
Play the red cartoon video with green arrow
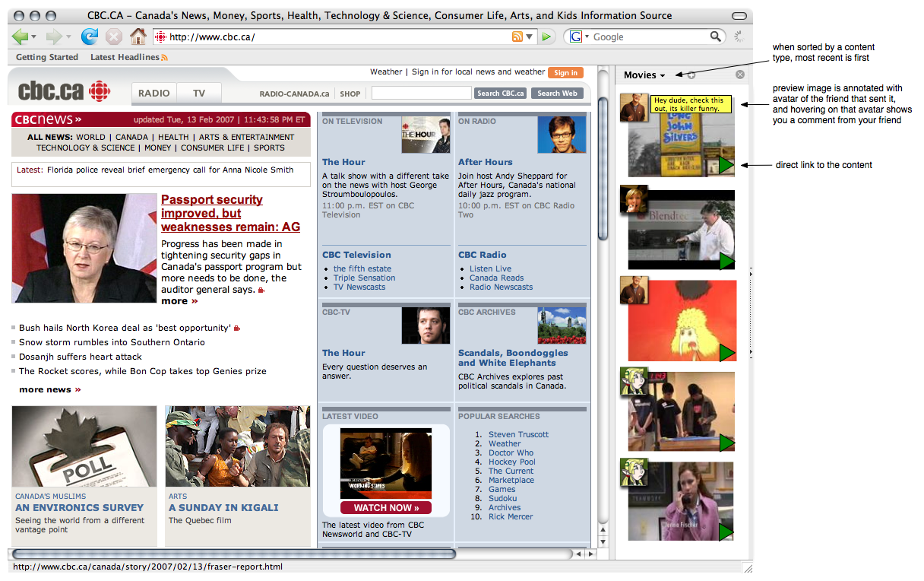click(x=728, y=352)
